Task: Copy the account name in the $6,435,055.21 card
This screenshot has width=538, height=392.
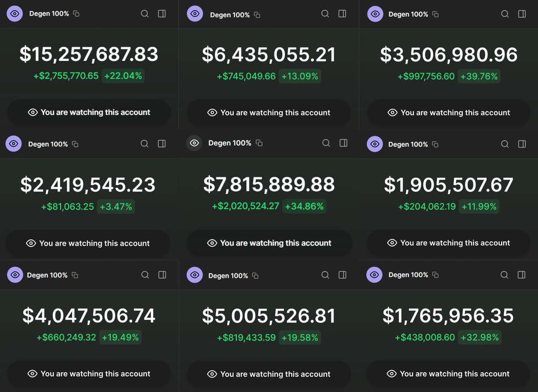Action: click(x=257, y=15)
